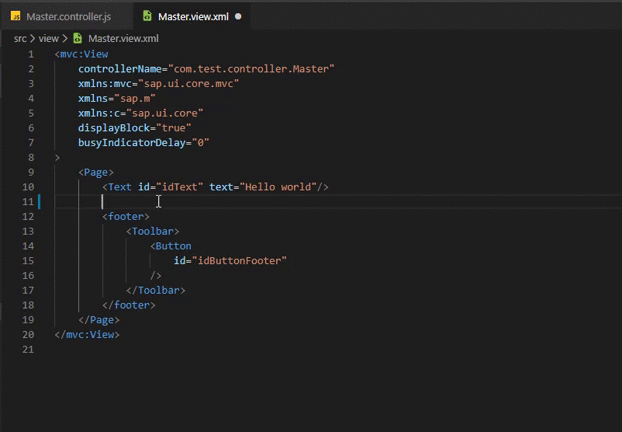The height and width of the screenshot is (432, 622).
Task: Click the busyIndicatorDelay attribute
Action: 132,143
